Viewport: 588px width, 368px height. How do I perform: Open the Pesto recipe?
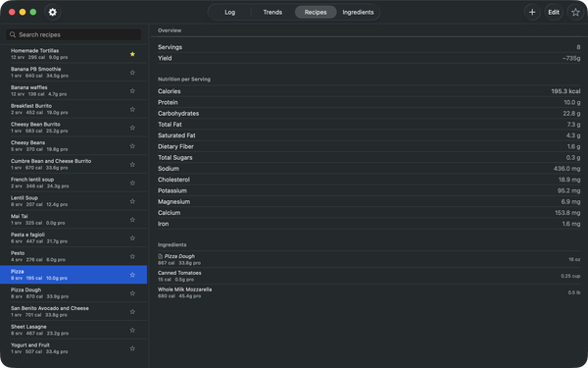[73, 256]
